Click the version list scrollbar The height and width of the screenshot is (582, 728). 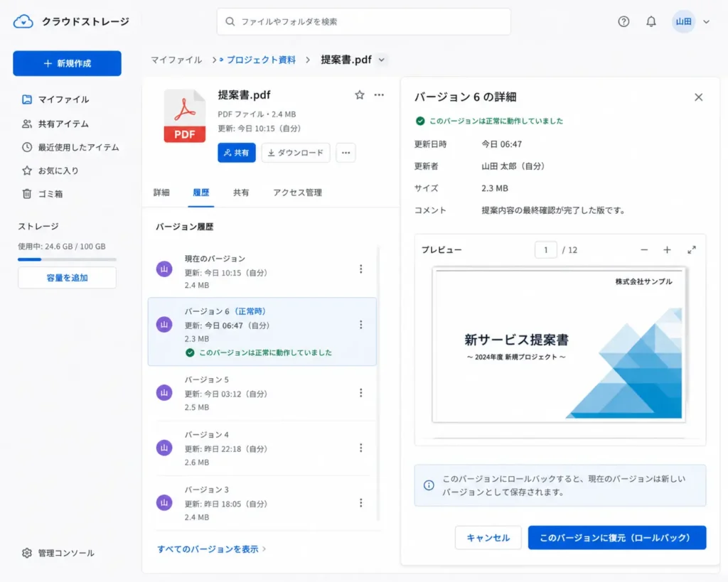click(378, 383)
